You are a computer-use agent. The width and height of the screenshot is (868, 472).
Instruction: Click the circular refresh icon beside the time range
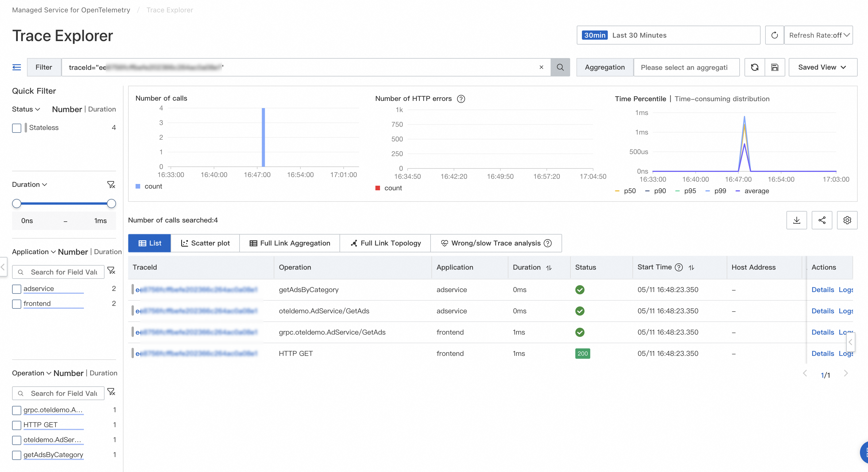774,35
